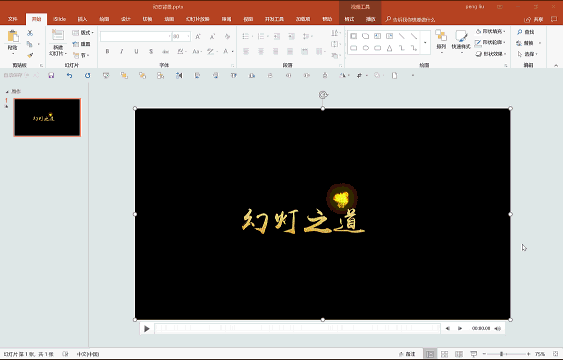Play the video with the play button
This screenshot has height=360, width=563.
coord(146,328)
